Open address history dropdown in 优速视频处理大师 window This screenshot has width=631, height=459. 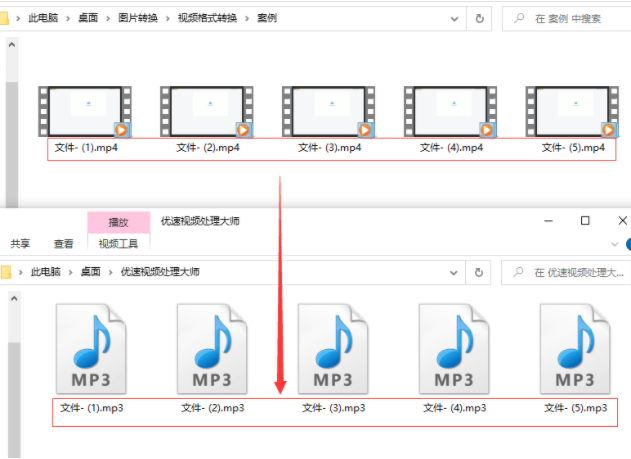coord(454,273)
